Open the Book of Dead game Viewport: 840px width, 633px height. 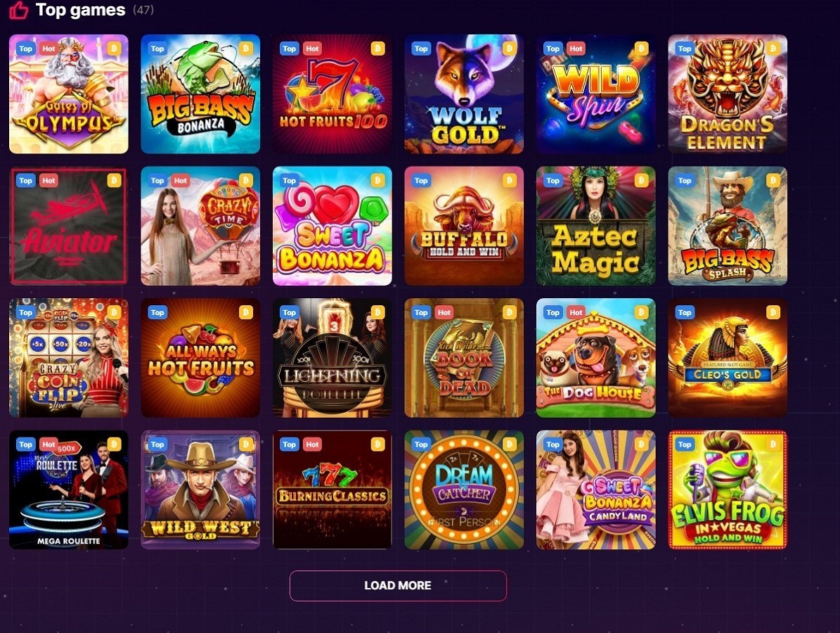tap(464, 358)
